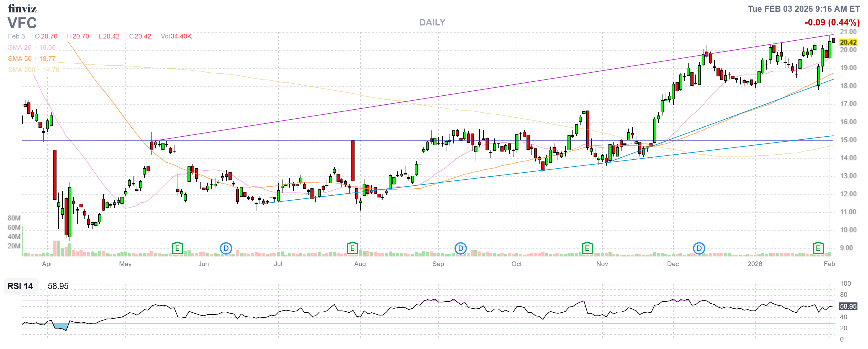Click the June dividend D marker
The width and height of the screenshot is (868, 349).
point(226,249)
